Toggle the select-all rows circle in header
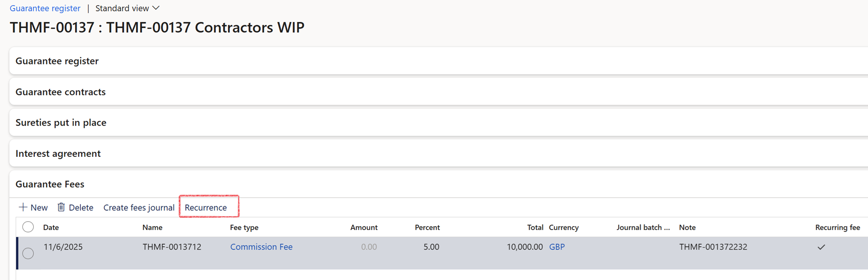Screen dimensions: 868x280 pos(28,227)
